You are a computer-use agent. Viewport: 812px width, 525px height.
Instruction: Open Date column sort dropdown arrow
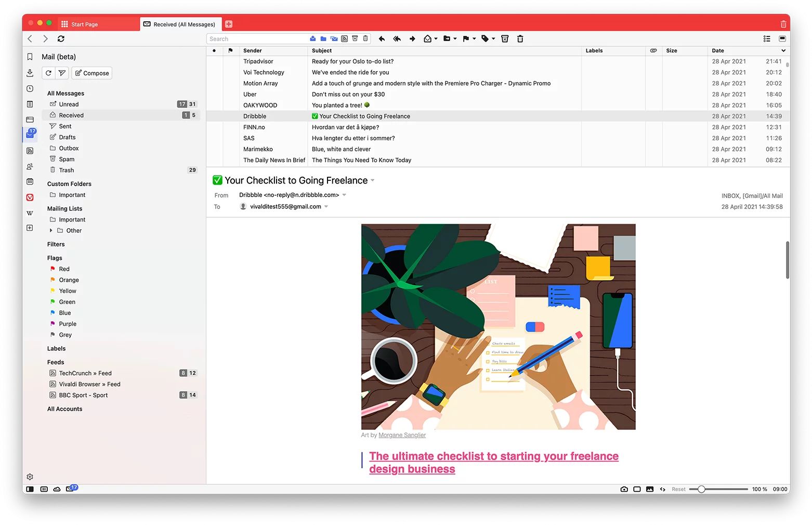pos(783,50)
